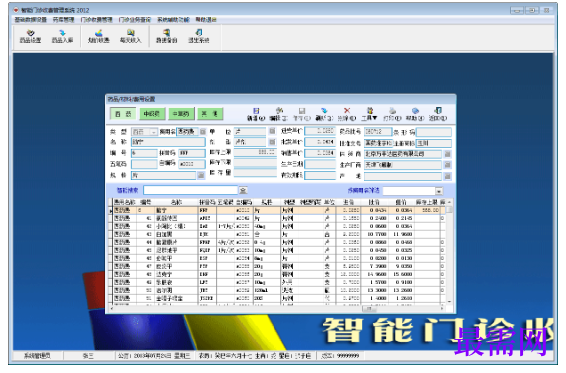
Task: Switch to the 中草药 category tab
Action: click(181, 114)
